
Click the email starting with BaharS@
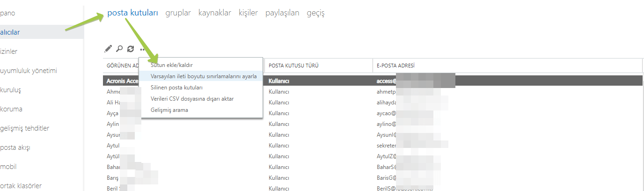(x=387, y=167)
